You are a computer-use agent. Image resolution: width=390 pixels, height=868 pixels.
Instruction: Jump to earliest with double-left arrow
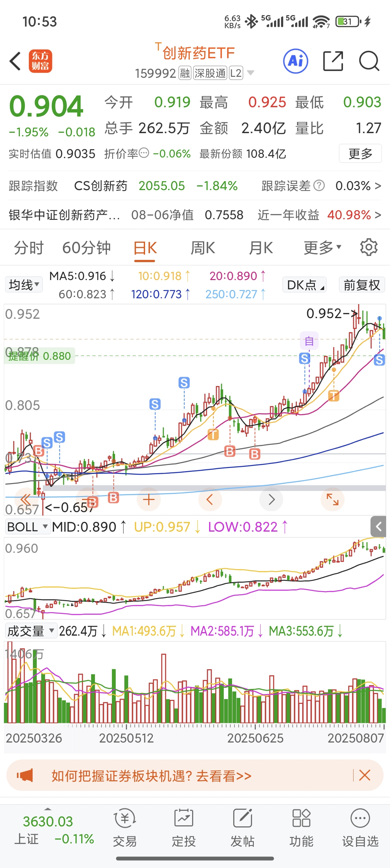click(26, 499)
